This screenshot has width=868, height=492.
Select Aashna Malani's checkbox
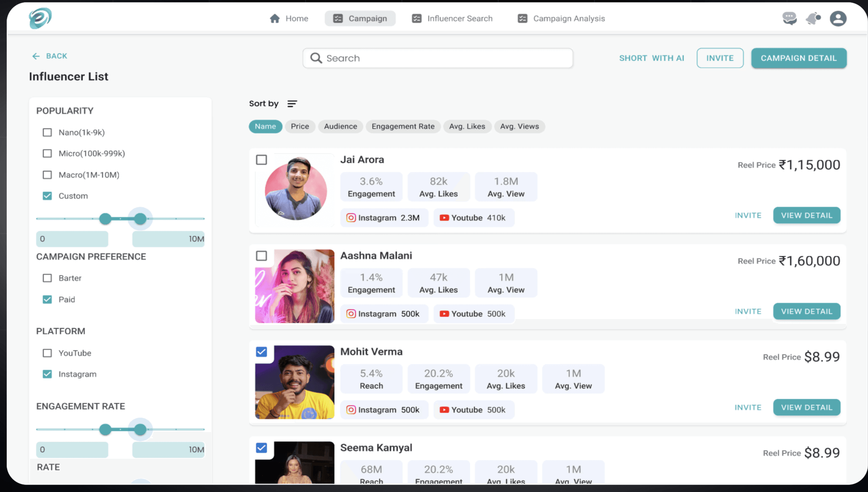pos(261,256)
